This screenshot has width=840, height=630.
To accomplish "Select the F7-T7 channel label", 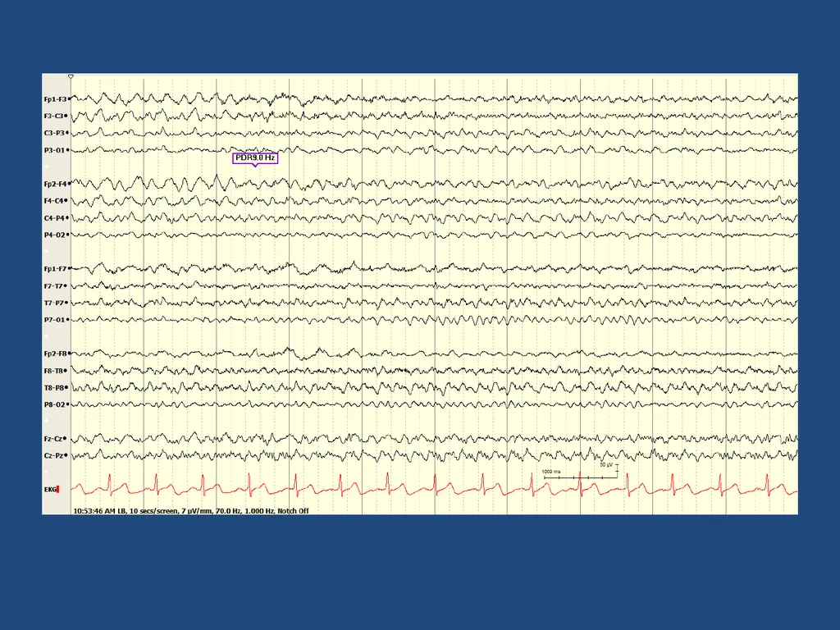I will 53,286.
